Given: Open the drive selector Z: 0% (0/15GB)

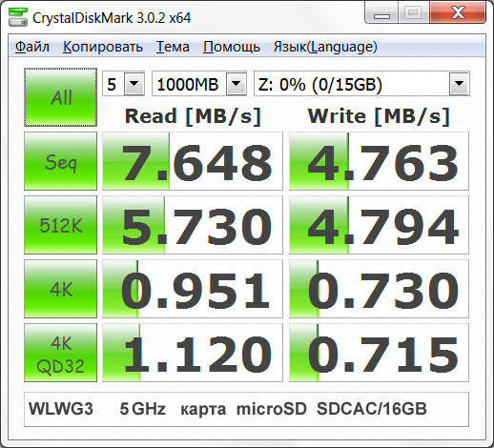Looking at the screenshot, I should coord(361,84).
